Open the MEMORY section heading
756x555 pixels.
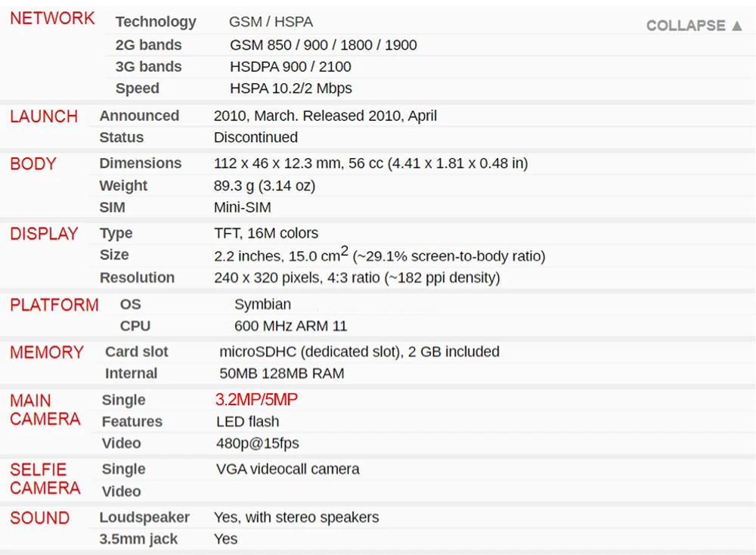click(46, 352)
